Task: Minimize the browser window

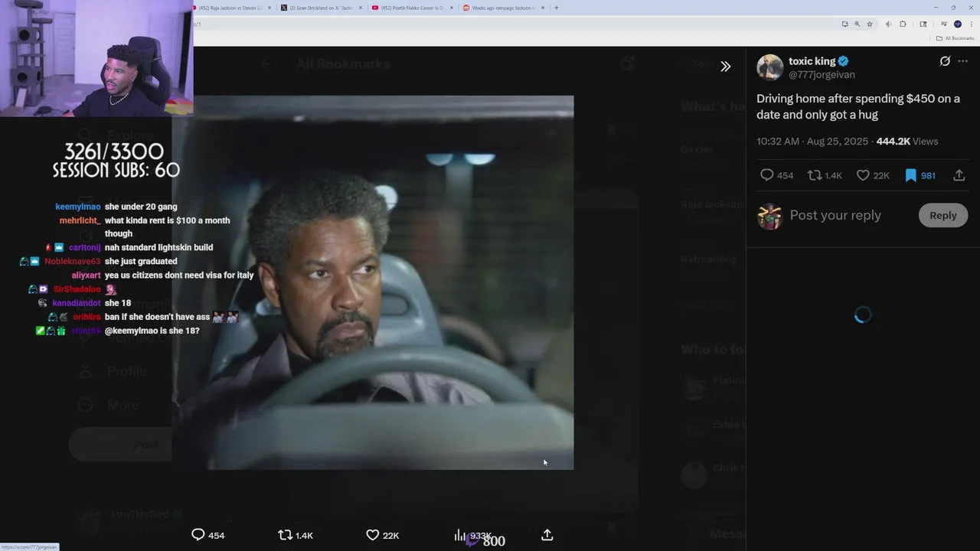Action: pos(935,8)
